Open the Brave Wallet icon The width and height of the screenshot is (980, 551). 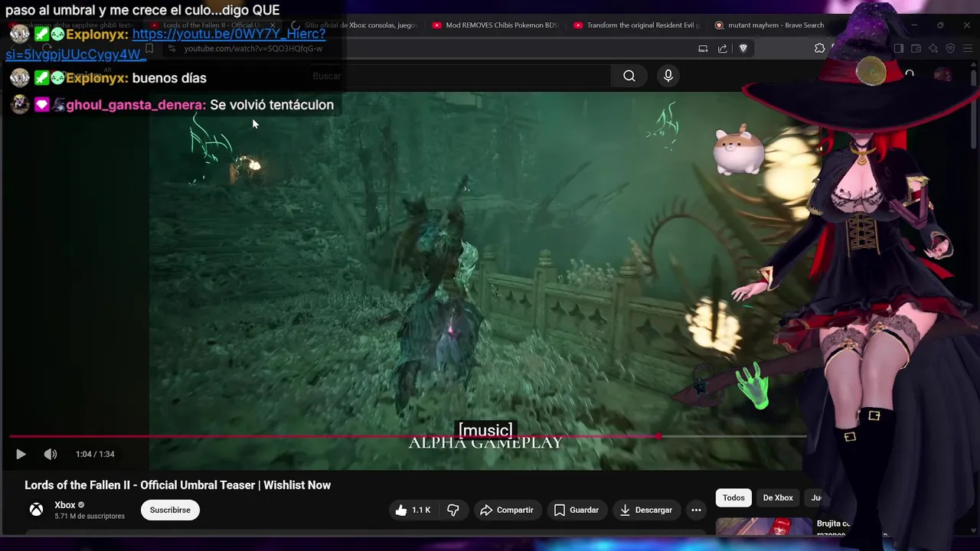point(916,48)
